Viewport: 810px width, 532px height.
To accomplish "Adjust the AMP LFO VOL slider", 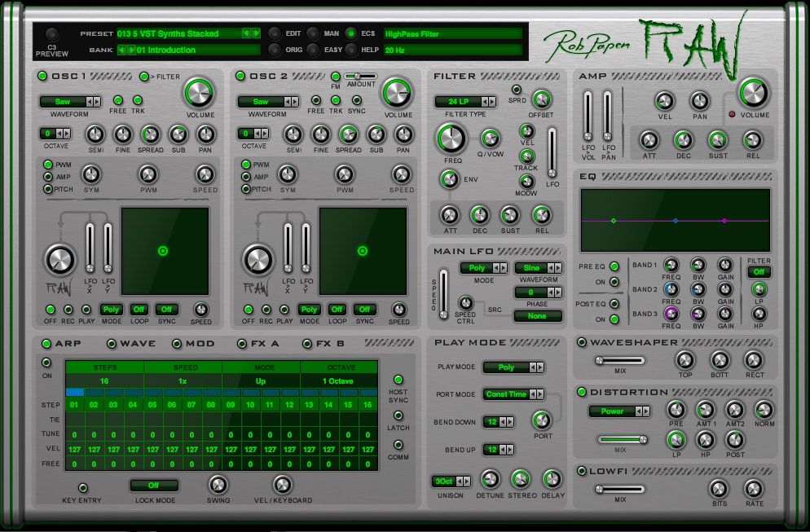I will point(588,116).
